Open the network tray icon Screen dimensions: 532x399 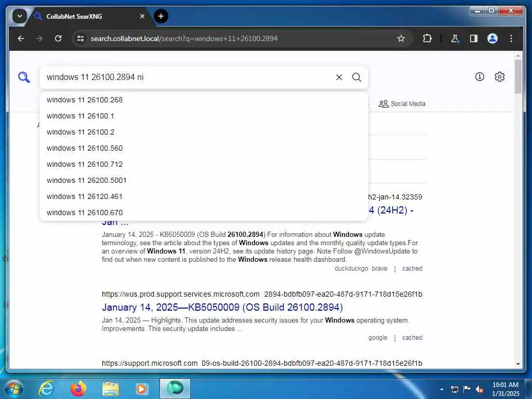(x=454, y=389)
